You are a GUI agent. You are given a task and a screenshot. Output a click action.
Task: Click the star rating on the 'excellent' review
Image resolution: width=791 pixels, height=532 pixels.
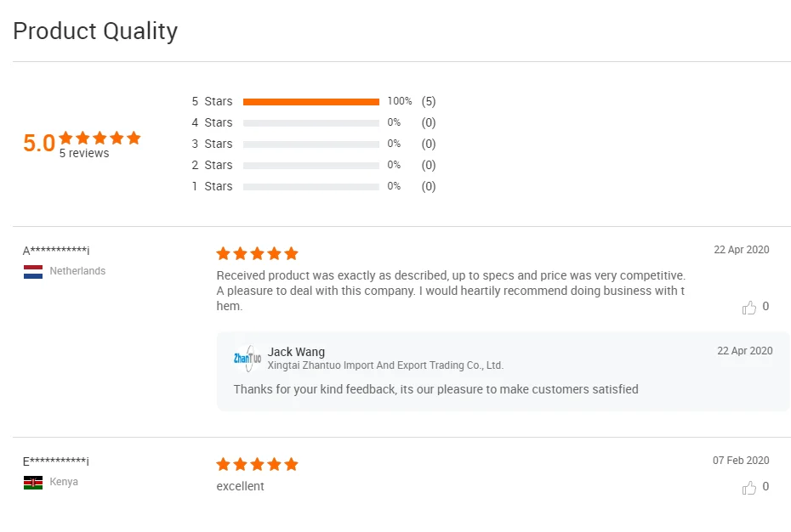(257, 464)
